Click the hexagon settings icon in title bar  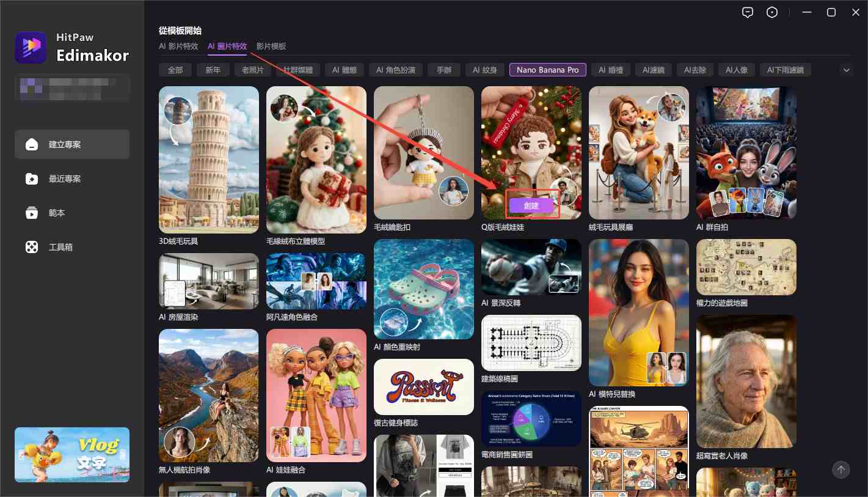click(772, 12)
